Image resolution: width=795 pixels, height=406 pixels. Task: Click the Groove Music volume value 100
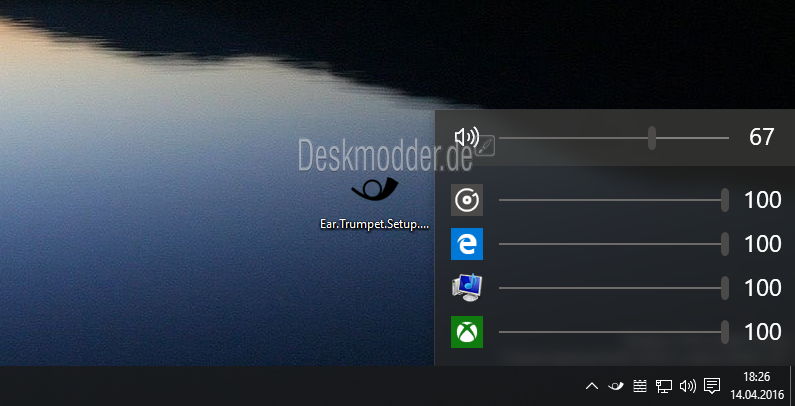tap(763, 200)
